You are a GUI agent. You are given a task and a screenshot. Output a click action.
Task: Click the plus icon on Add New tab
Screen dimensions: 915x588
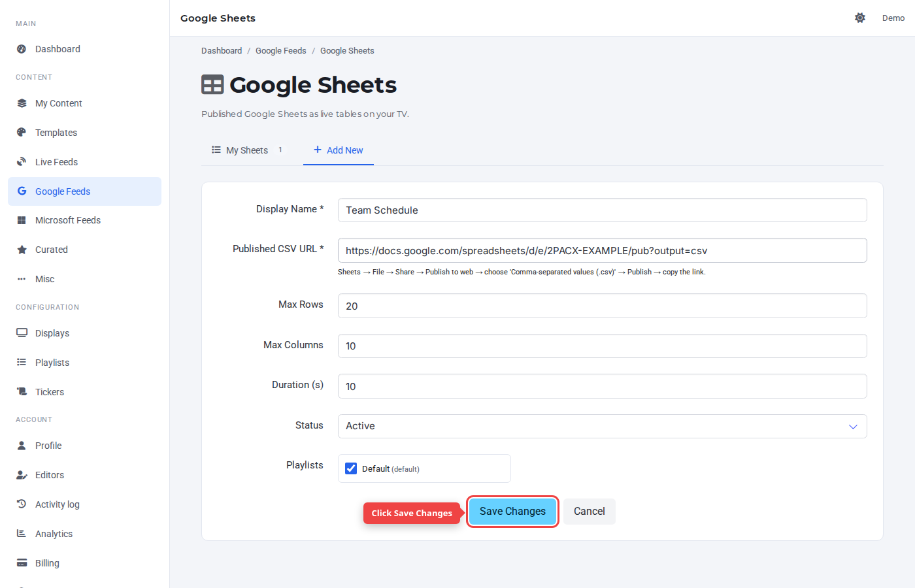pyautogui.click(x=318, y=150)
